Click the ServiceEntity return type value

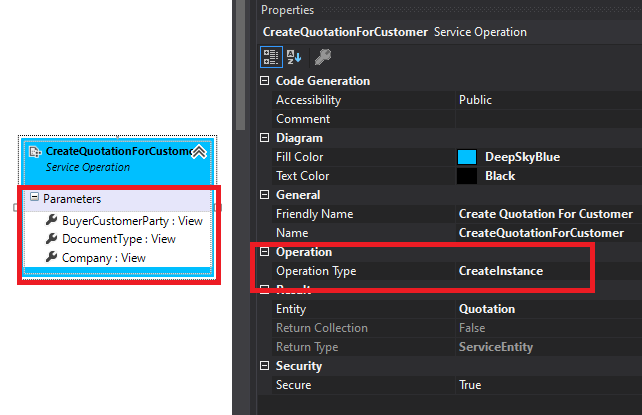click(x=496, y=347)
